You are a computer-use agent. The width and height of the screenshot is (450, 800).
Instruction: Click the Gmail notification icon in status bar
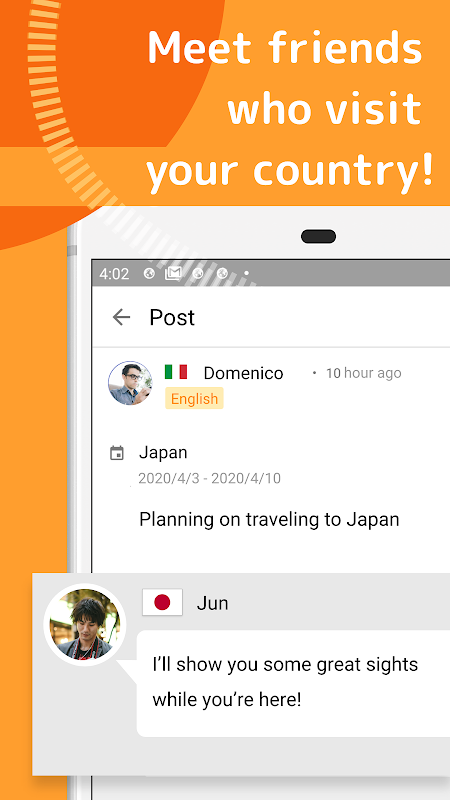[173, 274]
